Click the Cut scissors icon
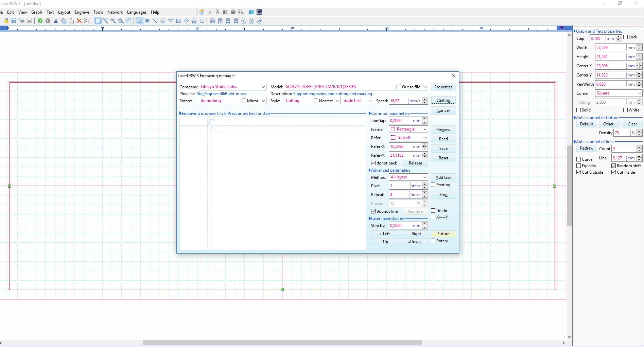Screen dimensions: 644x347 pyautogui.click(x=56, y=21)
